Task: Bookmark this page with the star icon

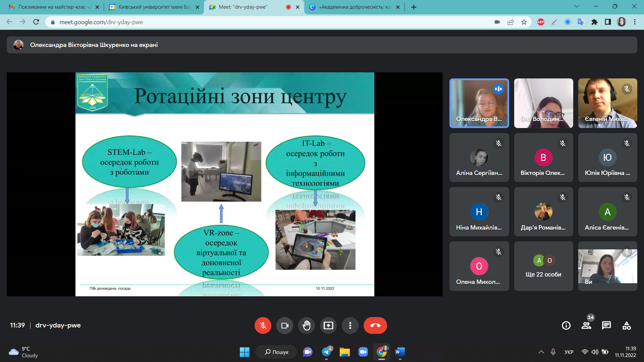Action: [524, 22]
